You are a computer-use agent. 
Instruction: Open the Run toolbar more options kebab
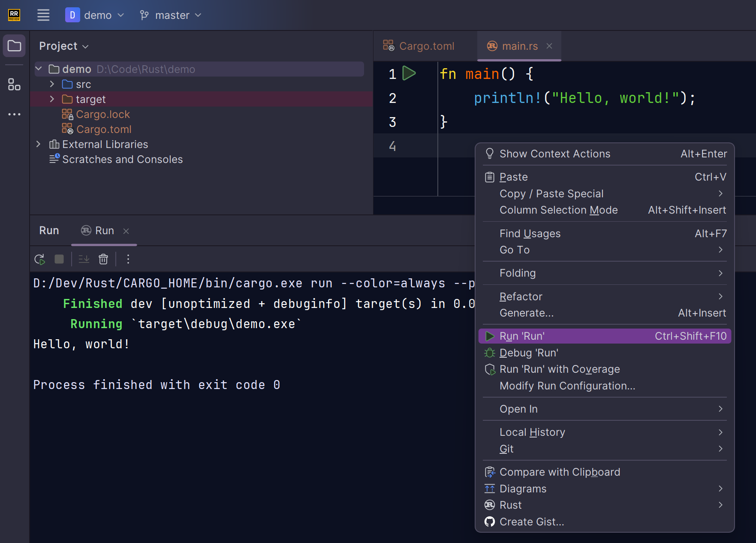128,259
